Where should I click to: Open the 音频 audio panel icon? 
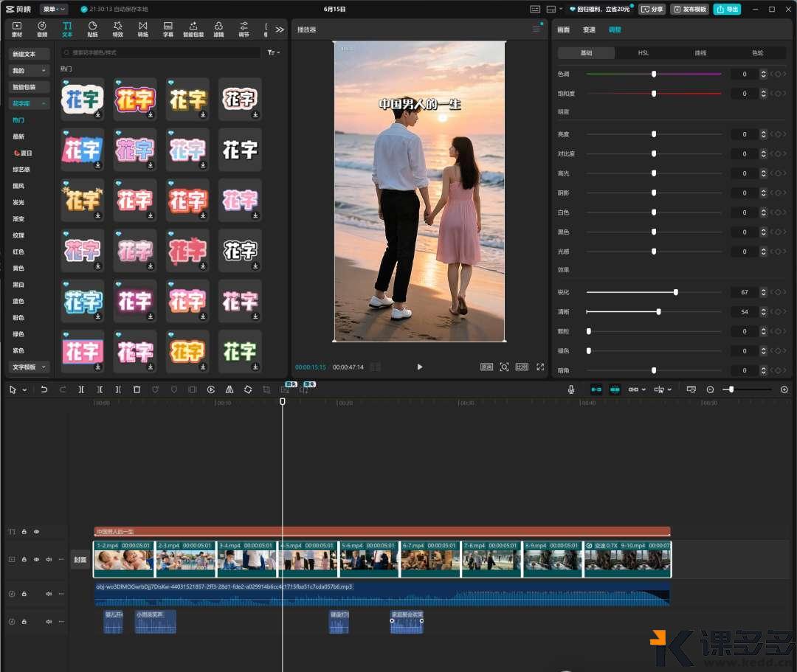coord(42,29)
